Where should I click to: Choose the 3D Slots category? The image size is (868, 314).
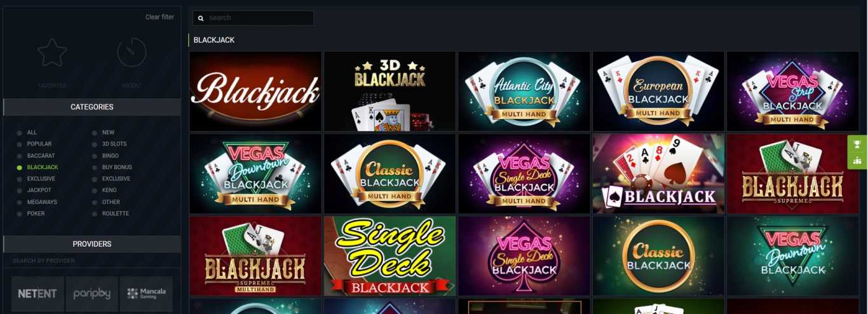coord(115,144)
